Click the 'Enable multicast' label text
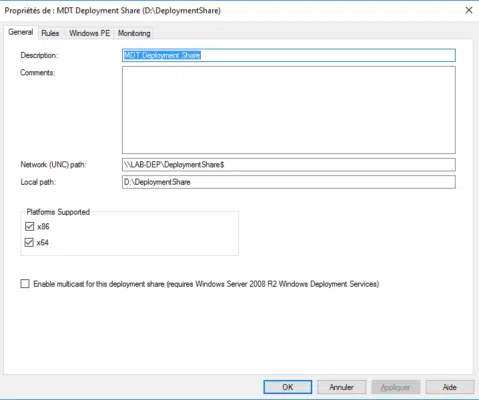The height and width of the screenshot is (400, 479). [206, 284]
